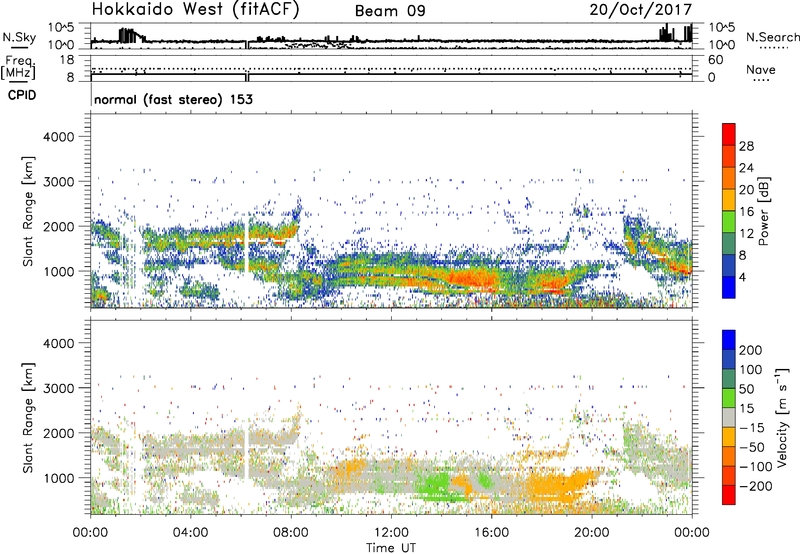
Task: Click the '20:00' time tick label
Action: pyautogui.click(x=591, y=533)
